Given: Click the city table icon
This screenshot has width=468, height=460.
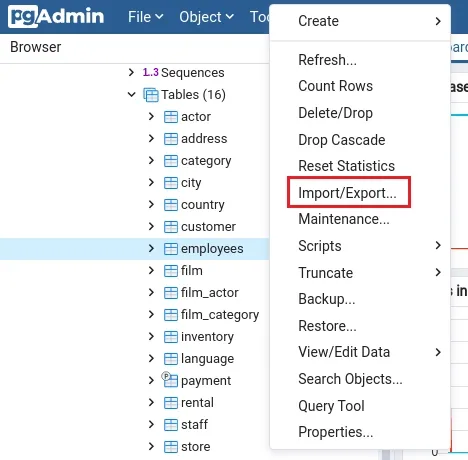Looking at the screenshot, I should point(171,183).
